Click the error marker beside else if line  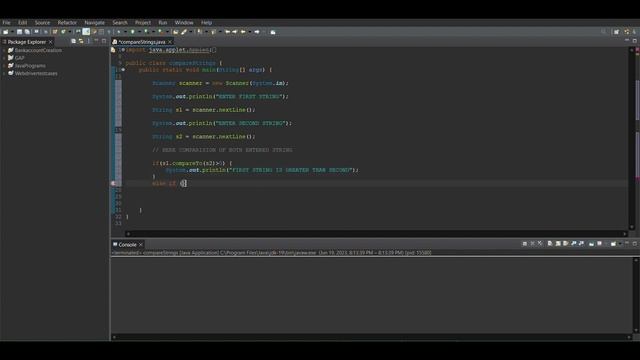(113, 184)
